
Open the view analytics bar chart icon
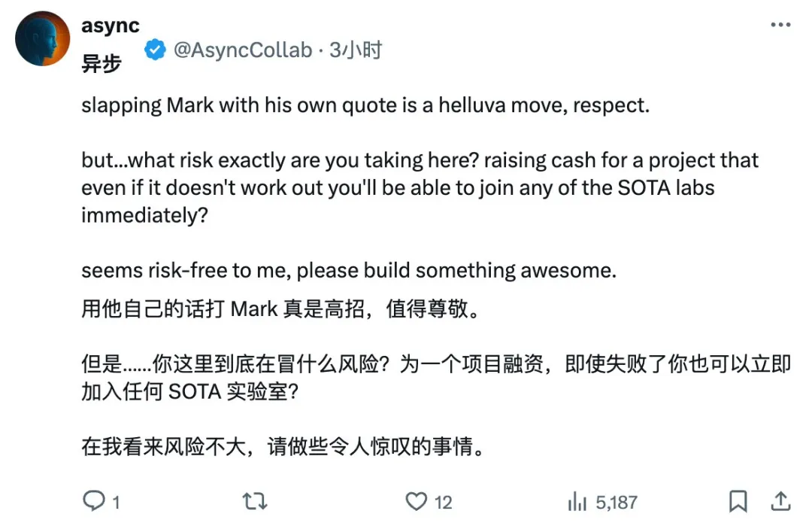click(x=577, y=500)
